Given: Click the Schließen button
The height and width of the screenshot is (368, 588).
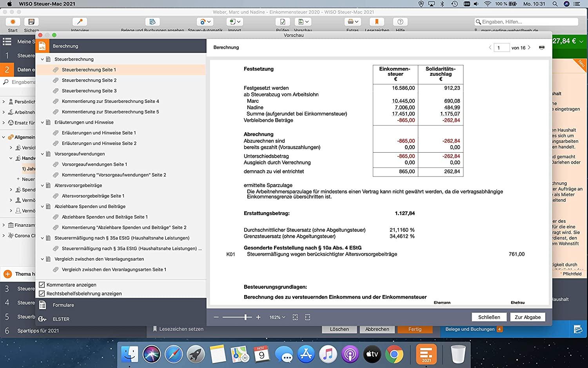Looking at the screenshot, I should click(x=489, y=317).
